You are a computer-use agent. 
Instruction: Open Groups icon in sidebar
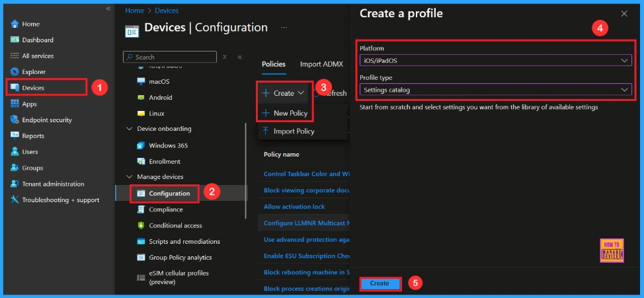click(15, 168)
